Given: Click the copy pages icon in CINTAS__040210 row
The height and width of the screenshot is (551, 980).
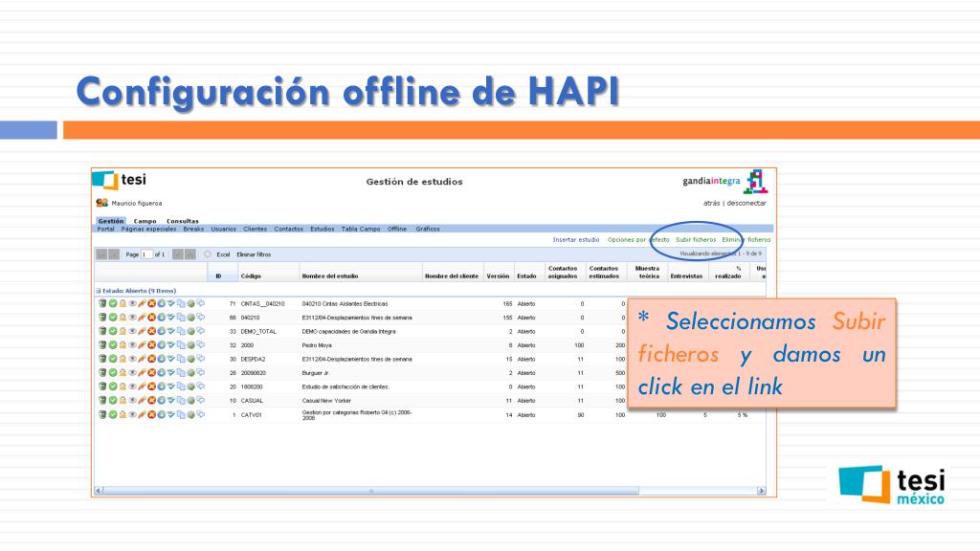Looking at the screenshot, I should tap(181, 303).
